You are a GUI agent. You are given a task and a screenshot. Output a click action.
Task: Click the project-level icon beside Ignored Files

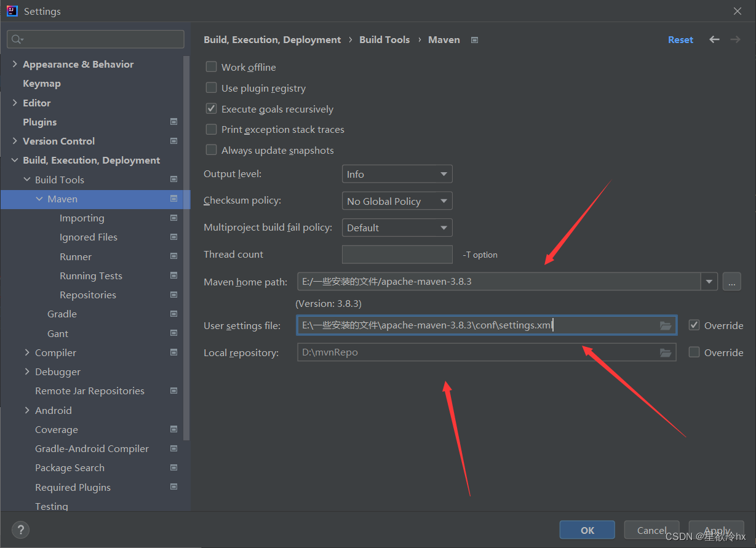pos(174,237)
